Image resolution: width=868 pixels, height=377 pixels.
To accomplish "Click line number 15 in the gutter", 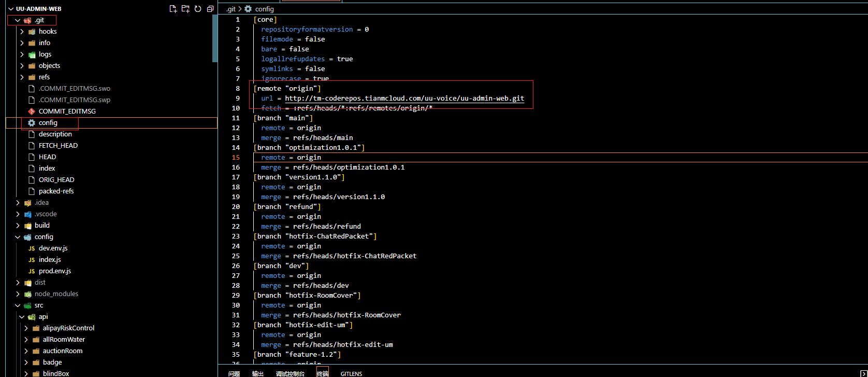I will (236, 158).
